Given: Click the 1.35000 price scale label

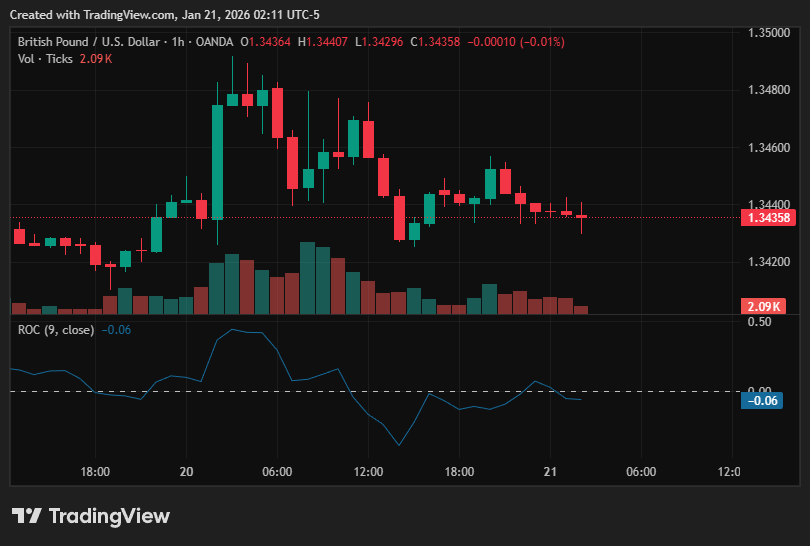Looking at the screenshot, I should pyautogui.click(x=769, y=33).
